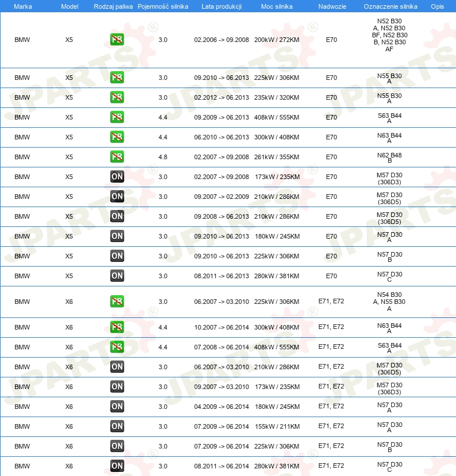Viewport: 456px width, 476px height.
Task: Select the 235kW / 320KM power cell
Action: coord(277,97)
